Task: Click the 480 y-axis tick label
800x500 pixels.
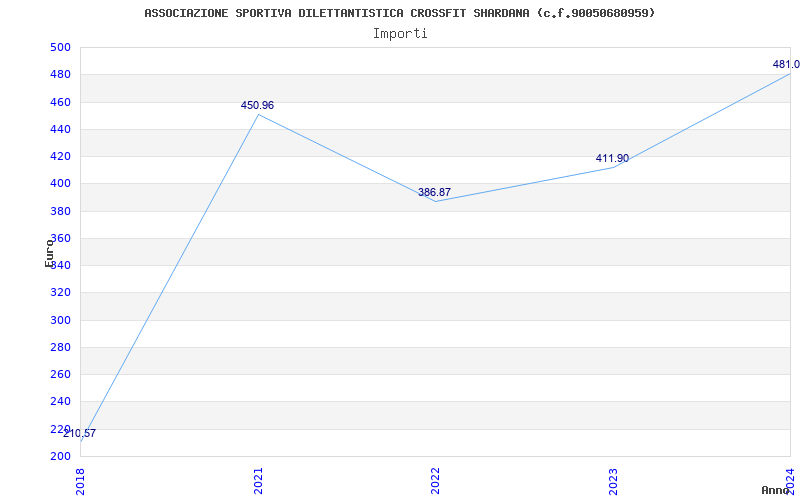Action: click(60, 74)
